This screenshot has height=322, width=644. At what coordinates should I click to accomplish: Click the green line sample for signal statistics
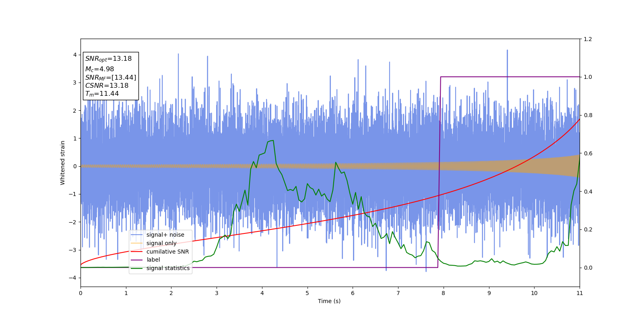[137, 268]
